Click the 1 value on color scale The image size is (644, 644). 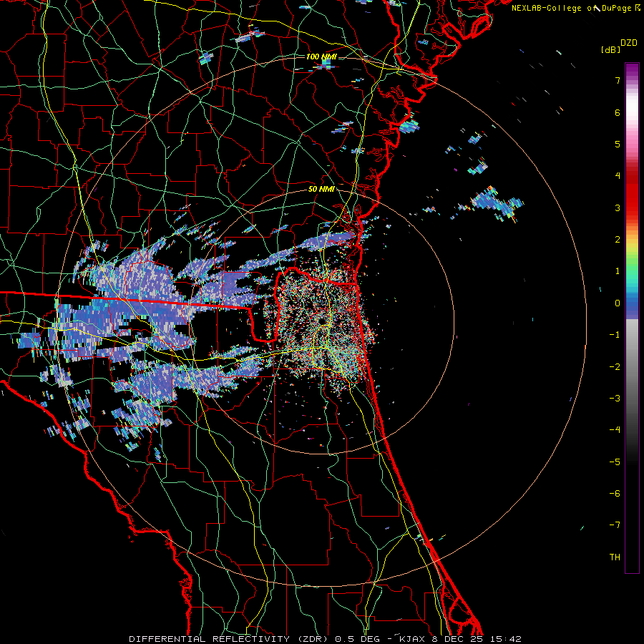[x=618, y=271]
